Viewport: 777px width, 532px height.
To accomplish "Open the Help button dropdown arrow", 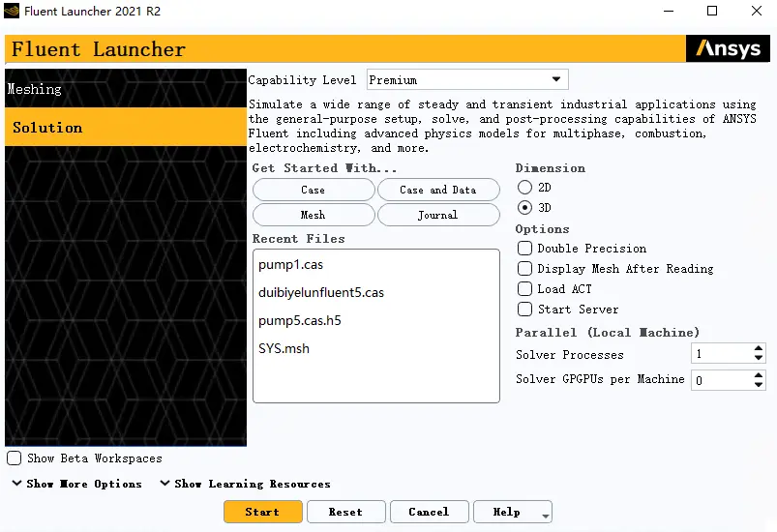I will (546, 516).
